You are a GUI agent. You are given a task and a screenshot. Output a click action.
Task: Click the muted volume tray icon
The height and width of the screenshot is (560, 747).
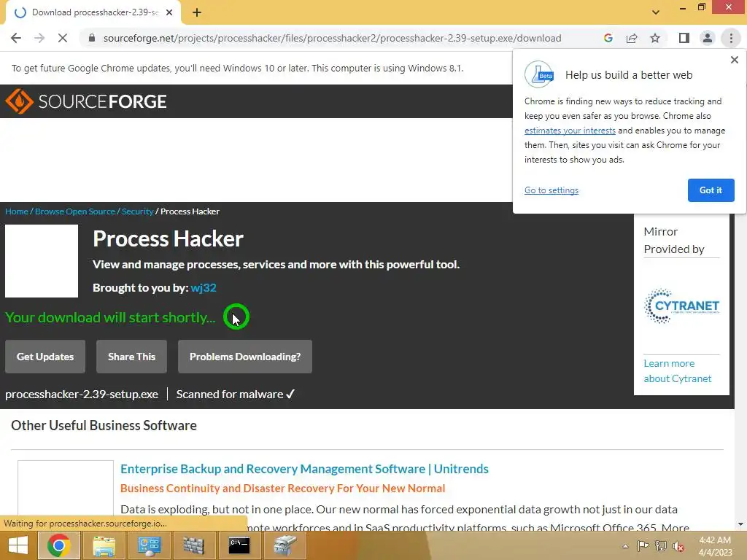point(678,546)
